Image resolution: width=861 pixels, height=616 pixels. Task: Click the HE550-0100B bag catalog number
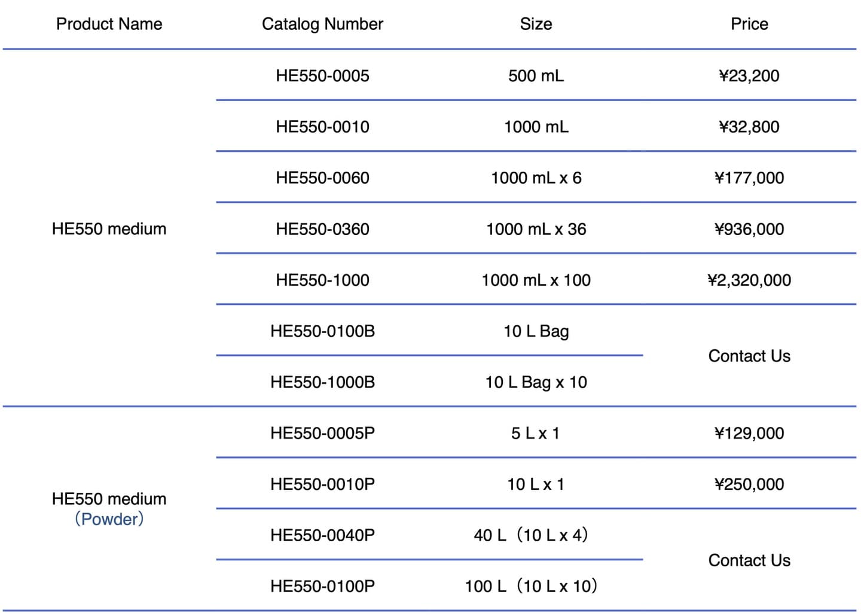[322, 331]
